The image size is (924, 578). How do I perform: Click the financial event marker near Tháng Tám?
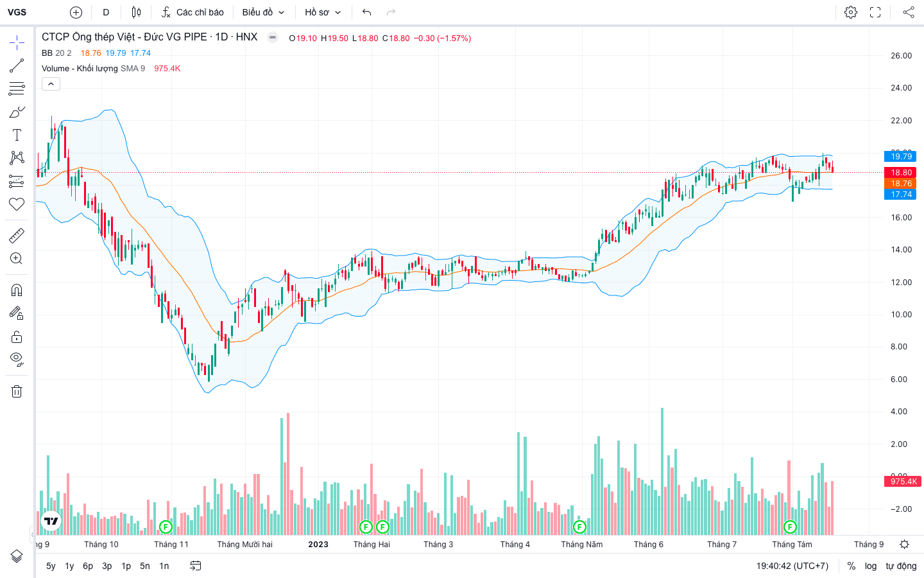point(790,527)
